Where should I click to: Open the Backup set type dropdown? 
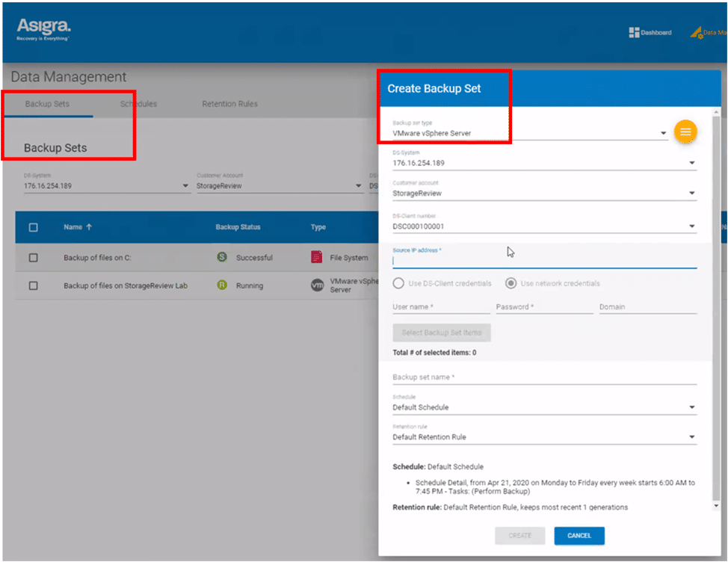(530, 133)
